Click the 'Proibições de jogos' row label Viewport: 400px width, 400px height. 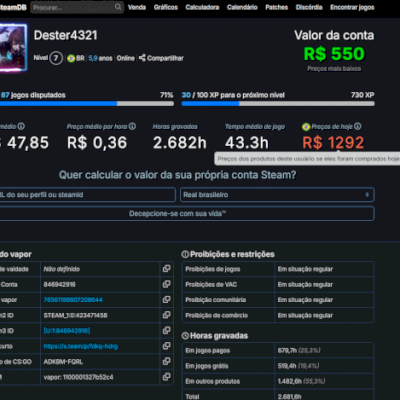(213, 269)
